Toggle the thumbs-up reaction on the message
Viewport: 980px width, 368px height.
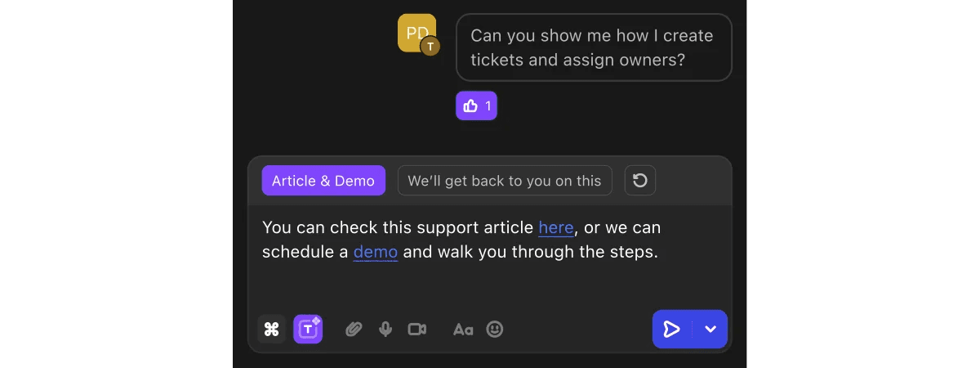(x=477, y=105)
